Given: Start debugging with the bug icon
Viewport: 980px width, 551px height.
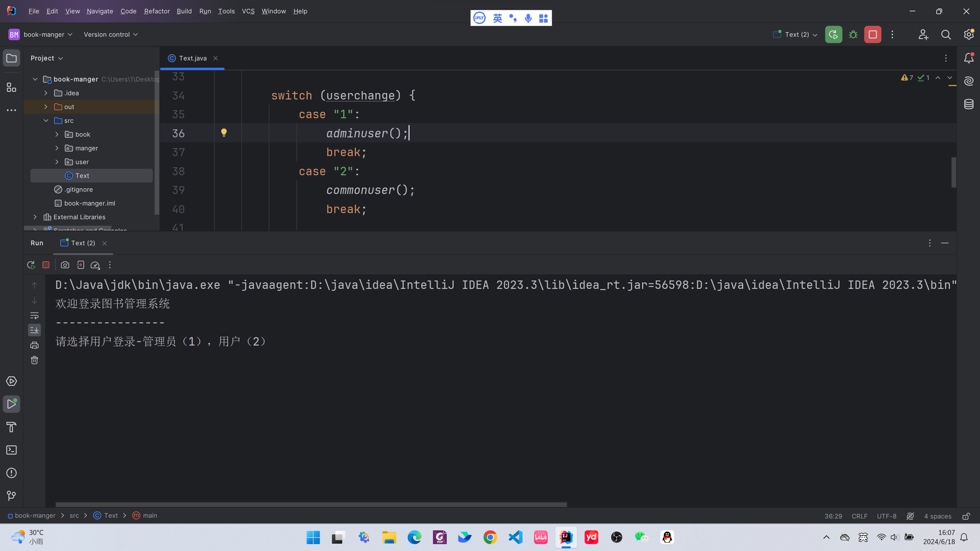Looking at the screenshot, I should coord(853,34).
